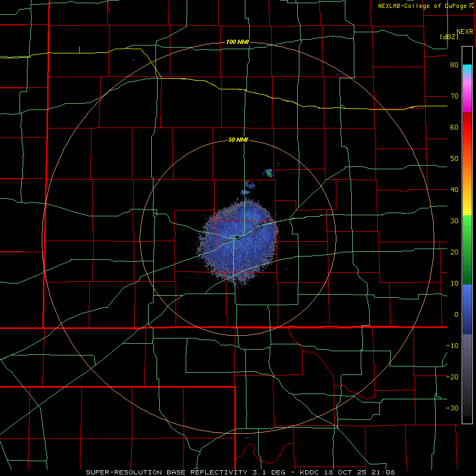
Task: Click the 0 dBZ value on the color scale
Action: pos(456,315)
